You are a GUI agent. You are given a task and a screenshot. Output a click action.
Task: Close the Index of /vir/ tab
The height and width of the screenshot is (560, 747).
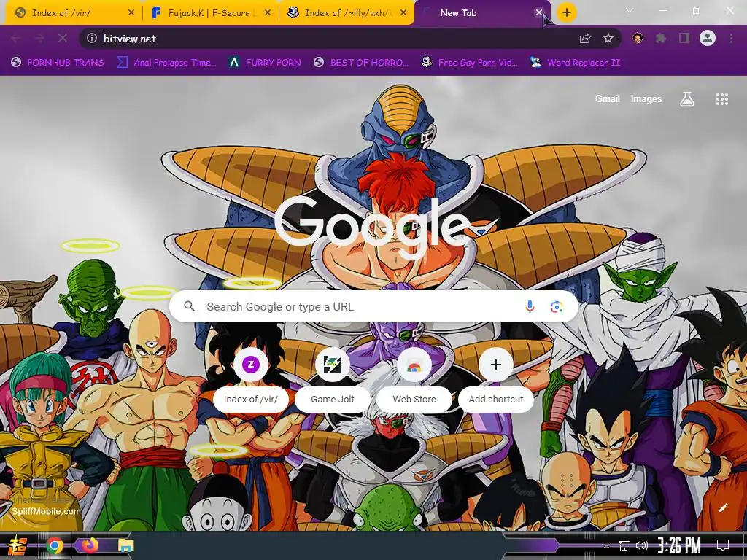(131, 13)
